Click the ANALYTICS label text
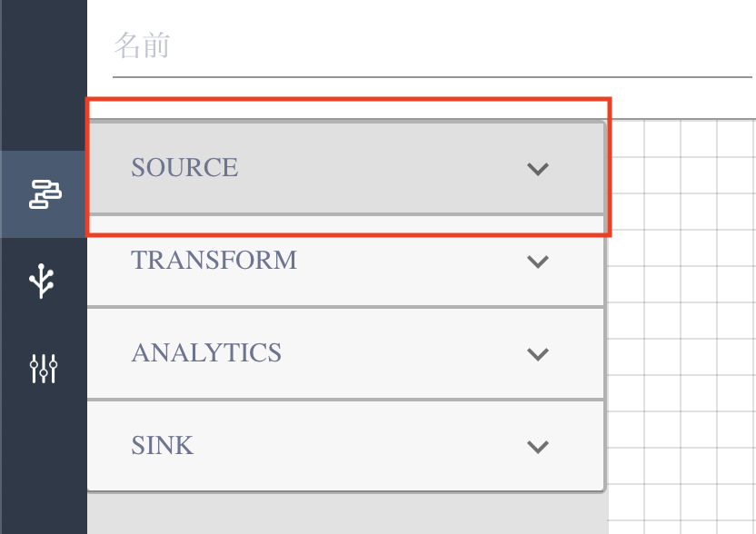This screenshot has height=534, width=756. (x=206, y=353)
